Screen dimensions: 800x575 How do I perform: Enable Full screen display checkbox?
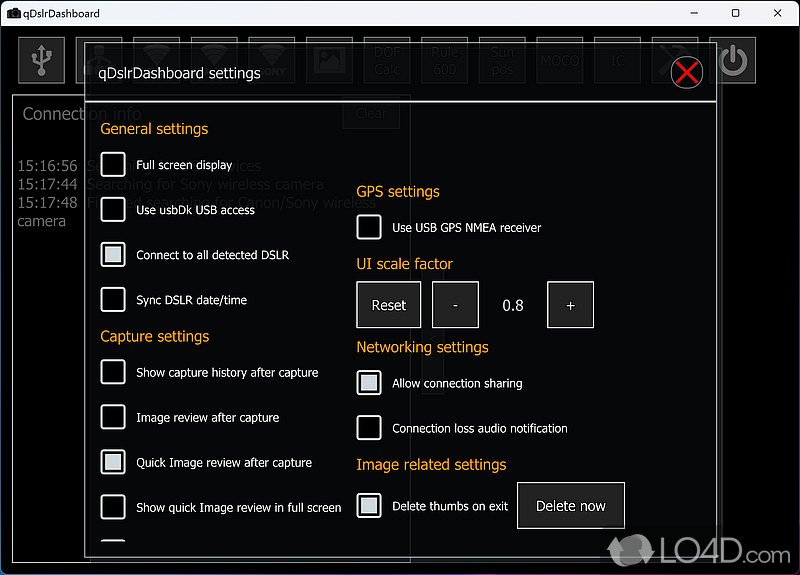point(113,165)
